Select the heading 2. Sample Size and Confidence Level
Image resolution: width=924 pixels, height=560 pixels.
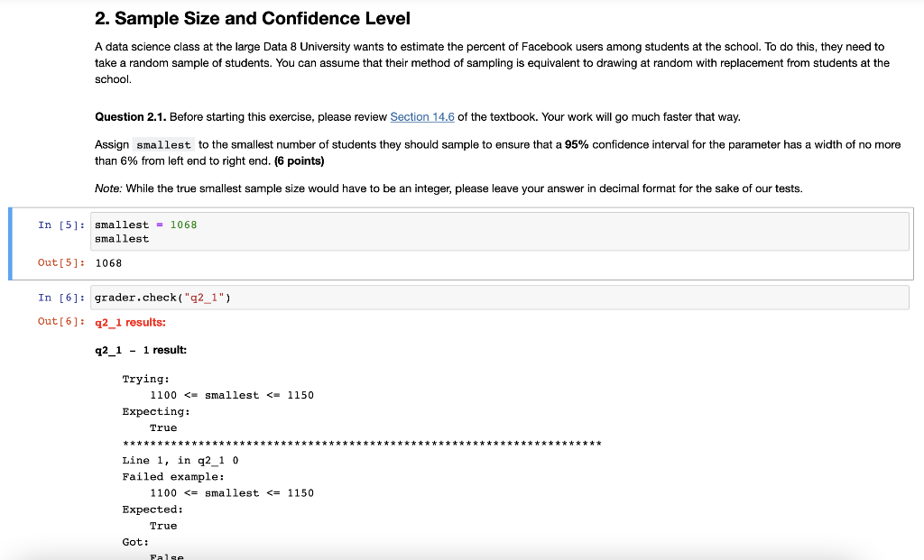pos(252,18)
